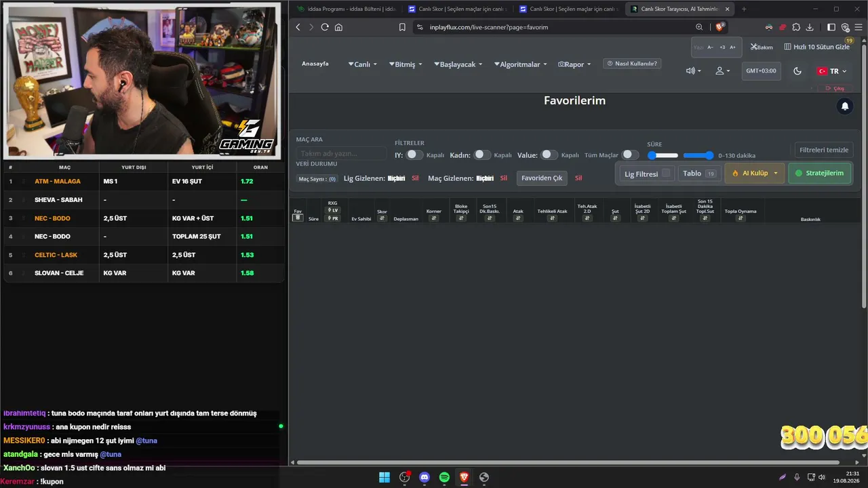Type in the Takım adı yazın search field
868x488 pixels.
[x=342, y=154]
